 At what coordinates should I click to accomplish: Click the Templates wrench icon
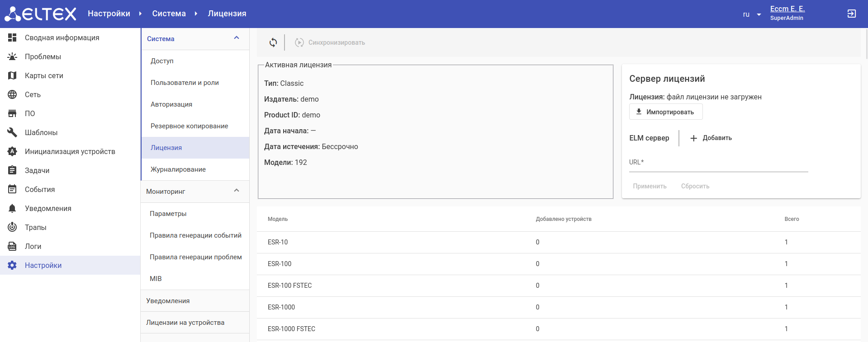[x=12, y=132]
